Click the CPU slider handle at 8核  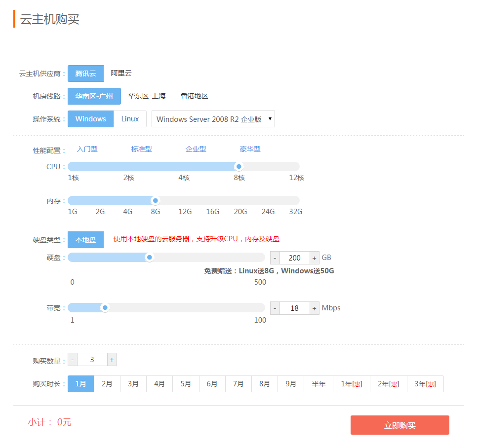coord(239,167)
